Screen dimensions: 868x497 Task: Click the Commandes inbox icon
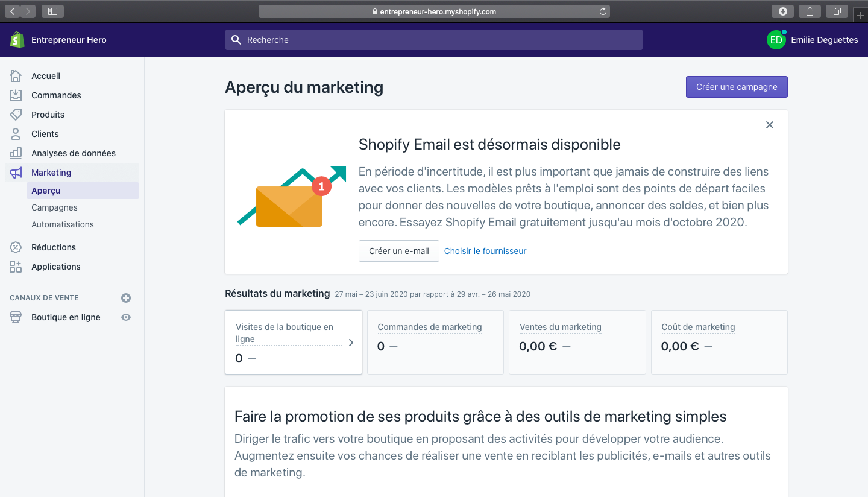coord(16,95)
